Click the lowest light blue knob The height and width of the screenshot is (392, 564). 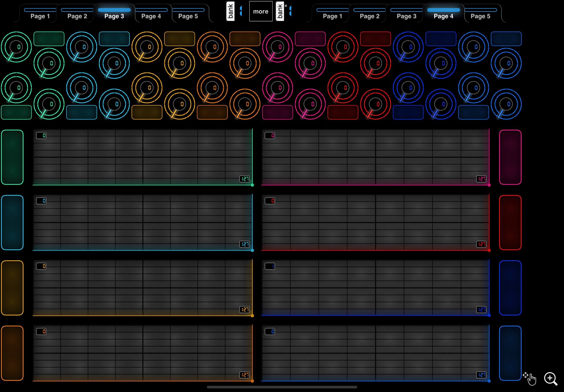506,104
